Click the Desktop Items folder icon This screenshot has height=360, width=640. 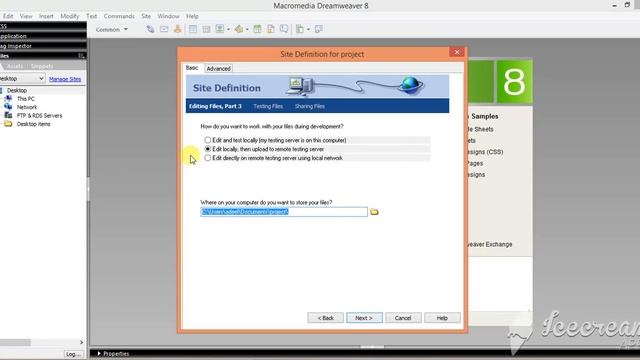pos(8,124)
